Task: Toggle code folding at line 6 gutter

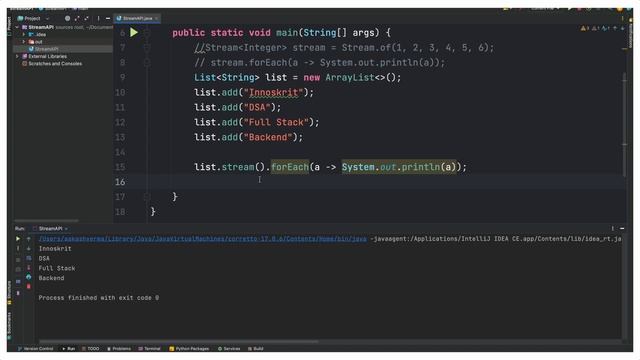Action: [x=147, y=33]
